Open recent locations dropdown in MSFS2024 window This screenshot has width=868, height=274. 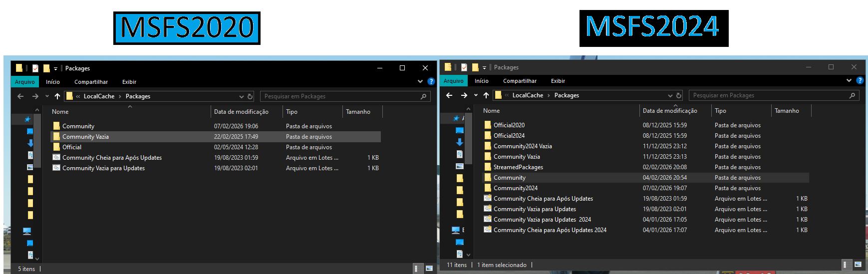click(x=476, y=95)
